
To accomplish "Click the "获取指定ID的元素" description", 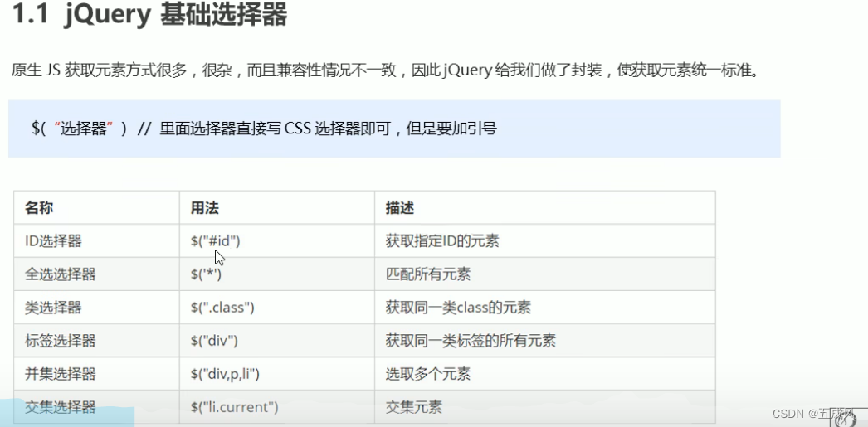I will (442, 240).
